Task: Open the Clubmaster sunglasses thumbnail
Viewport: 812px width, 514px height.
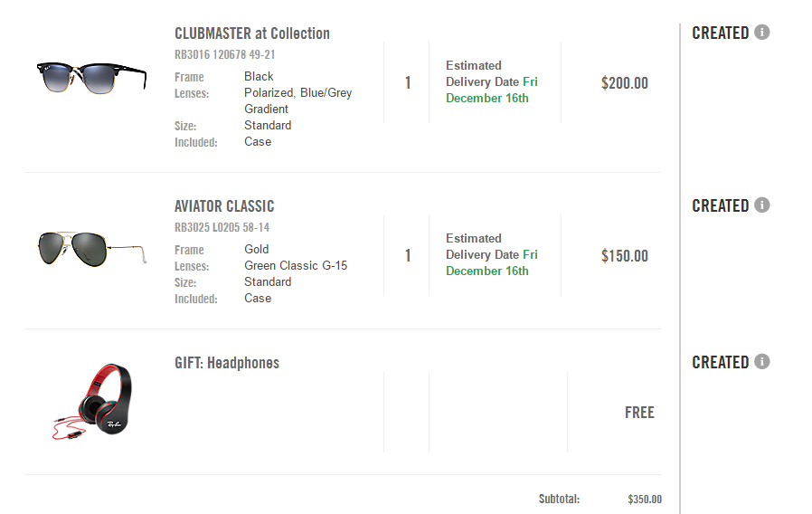Action: (91, 74)
